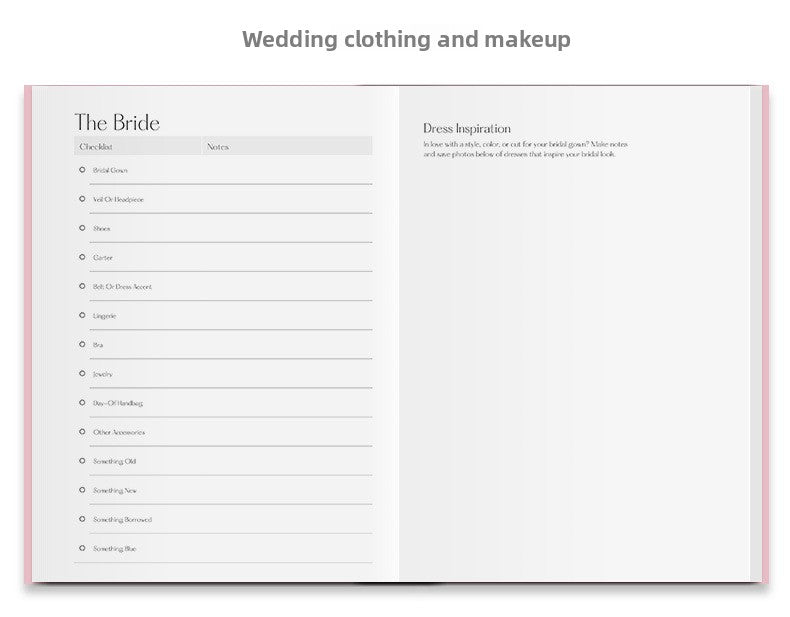Viewport: 790px width, 617px height.
Task: Select the Lingerie checklist circle
Action: [82, 315]
